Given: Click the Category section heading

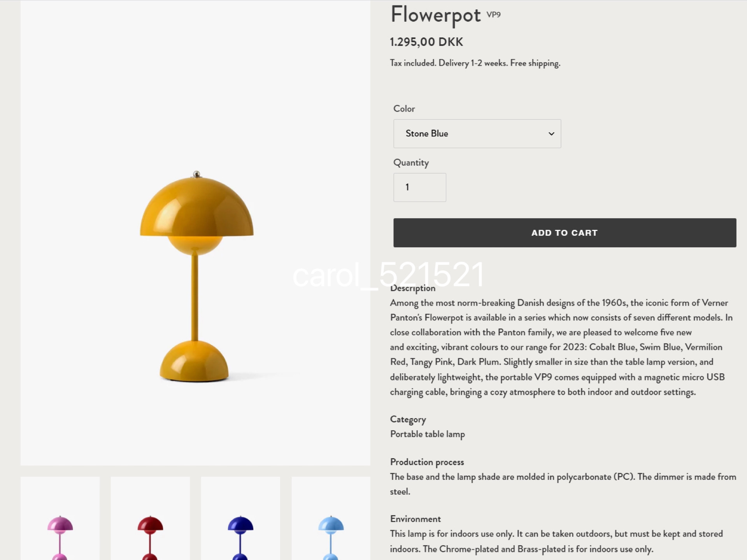Looking at the screenshot, I should coord(408,419).
